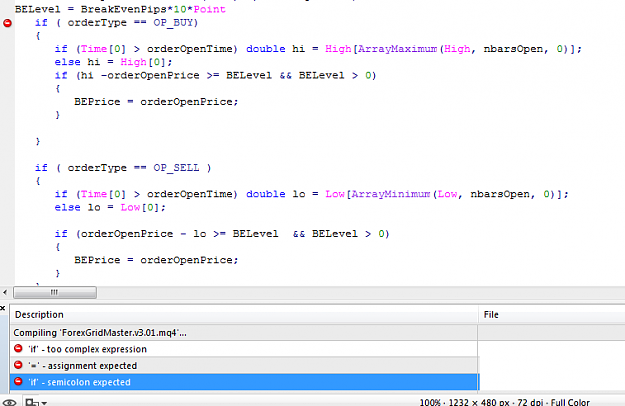Click the left arrow of the horizontal scrollbar
Viewport: 625px width, 406px height.
click(x=5, y=292)
